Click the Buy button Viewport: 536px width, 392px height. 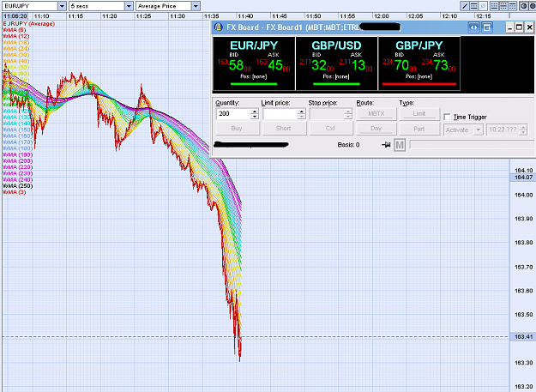click(x=237, y=129)
